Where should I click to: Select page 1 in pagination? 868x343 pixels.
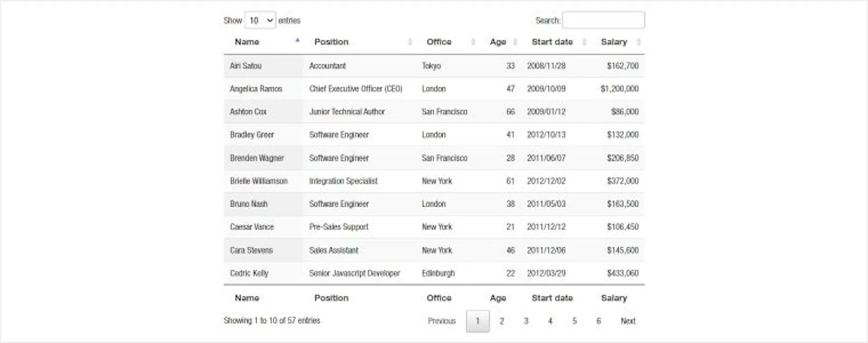[478, 321]
